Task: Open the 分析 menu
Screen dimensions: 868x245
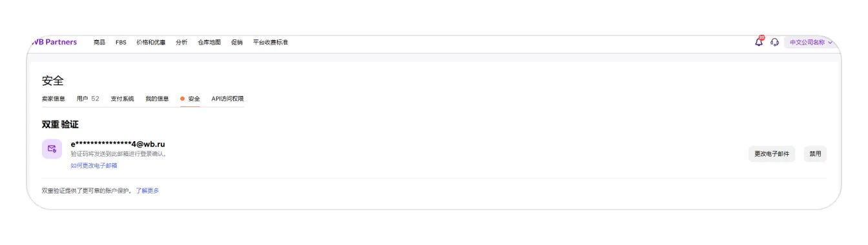Action: pyautogui.click(x=181, y=43)
